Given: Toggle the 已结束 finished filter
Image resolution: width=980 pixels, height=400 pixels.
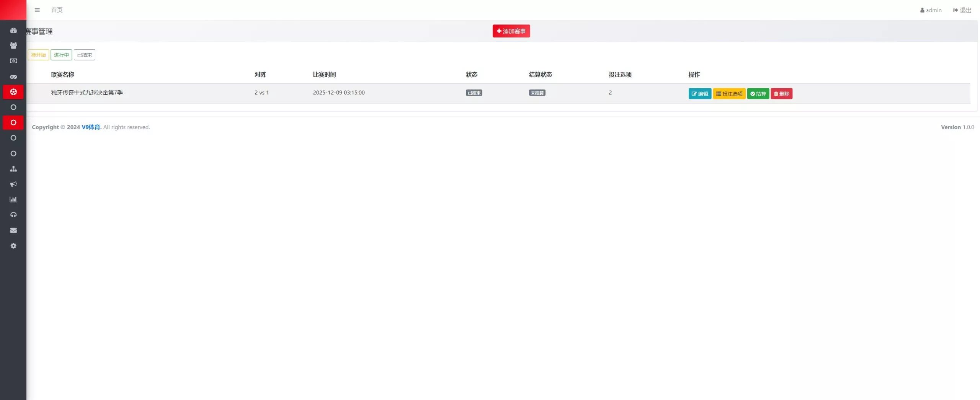Looking at the screenshot, I should 84,55.
